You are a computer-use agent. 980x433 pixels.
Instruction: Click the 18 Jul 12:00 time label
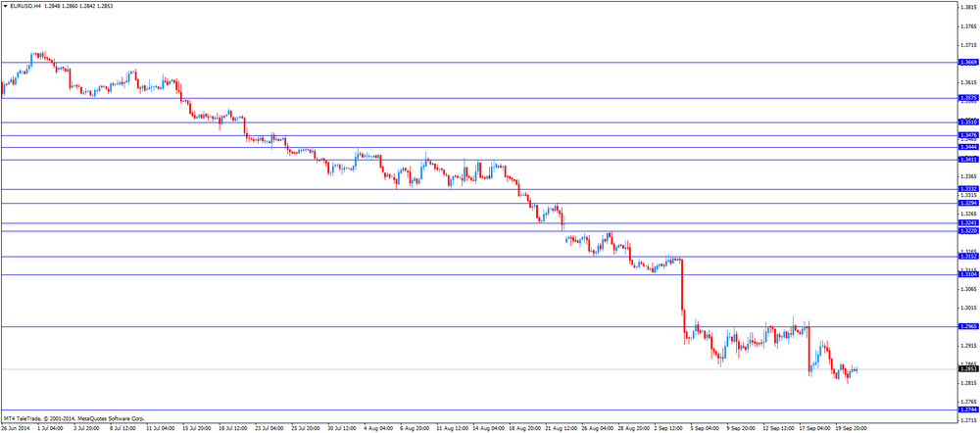[x=232, y=429]
